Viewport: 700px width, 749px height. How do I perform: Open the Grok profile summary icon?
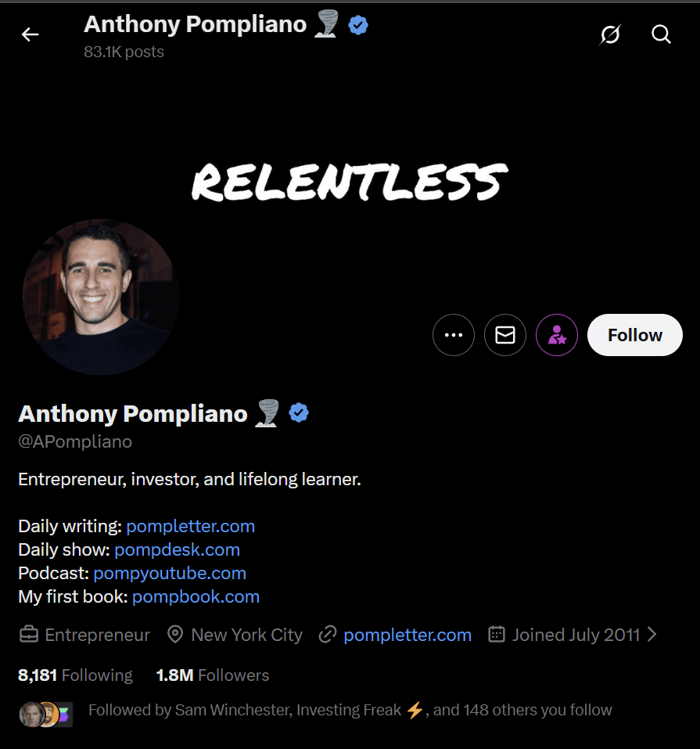[610, 34]
